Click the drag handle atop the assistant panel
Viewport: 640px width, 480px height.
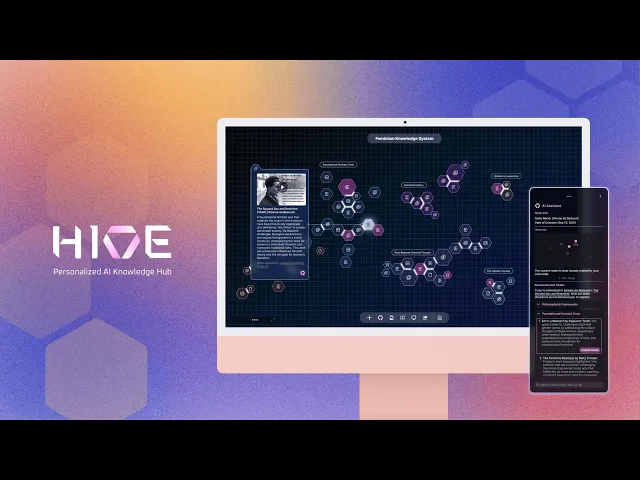(x=569, y=196)
